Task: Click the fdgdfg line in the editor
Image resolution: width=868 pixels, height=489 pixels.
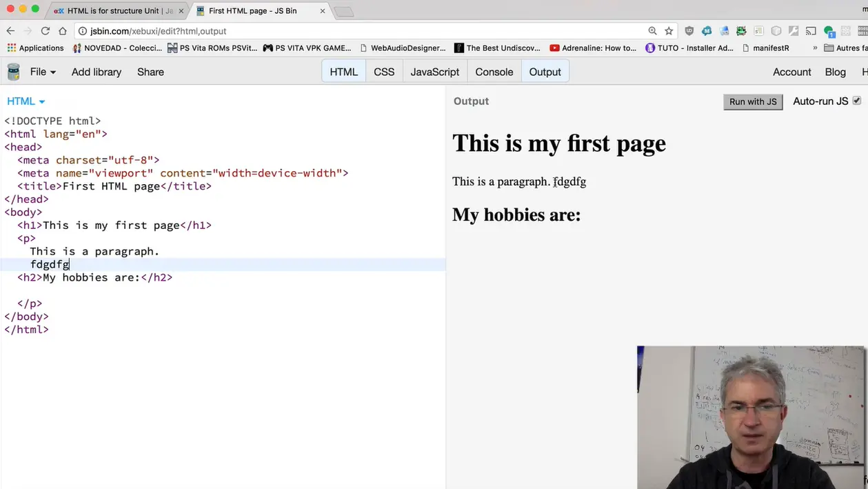Action: point(223,264)
